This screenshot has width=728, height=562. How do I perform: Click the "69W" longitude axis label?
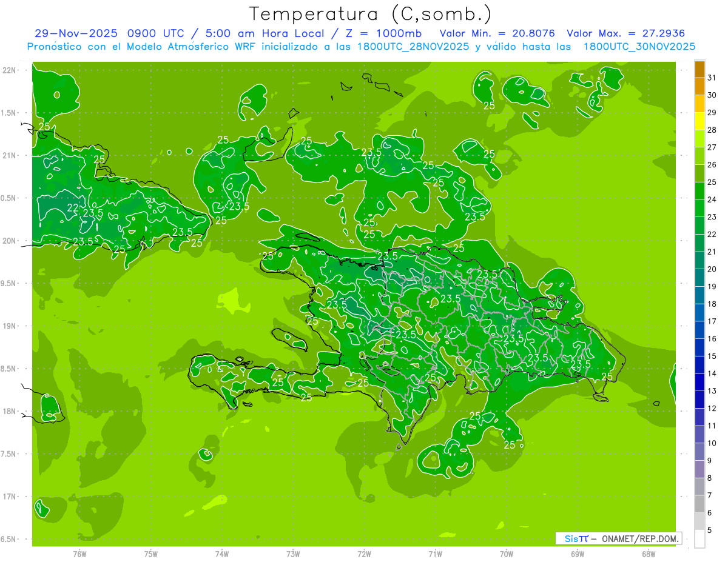(578, 554)
